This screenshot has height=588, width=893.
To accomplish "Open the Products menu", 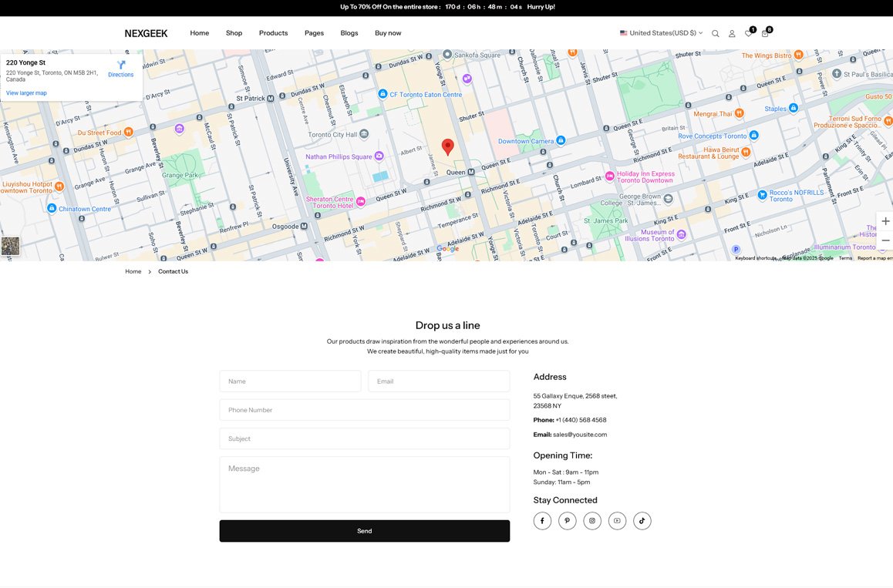I will click(273, 33).
